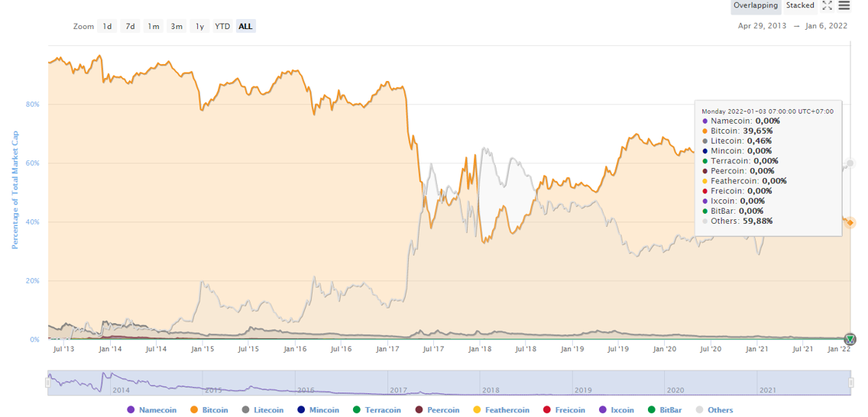Select the Overlapping chart mode

pyautogui.click(x=755, y=6)
